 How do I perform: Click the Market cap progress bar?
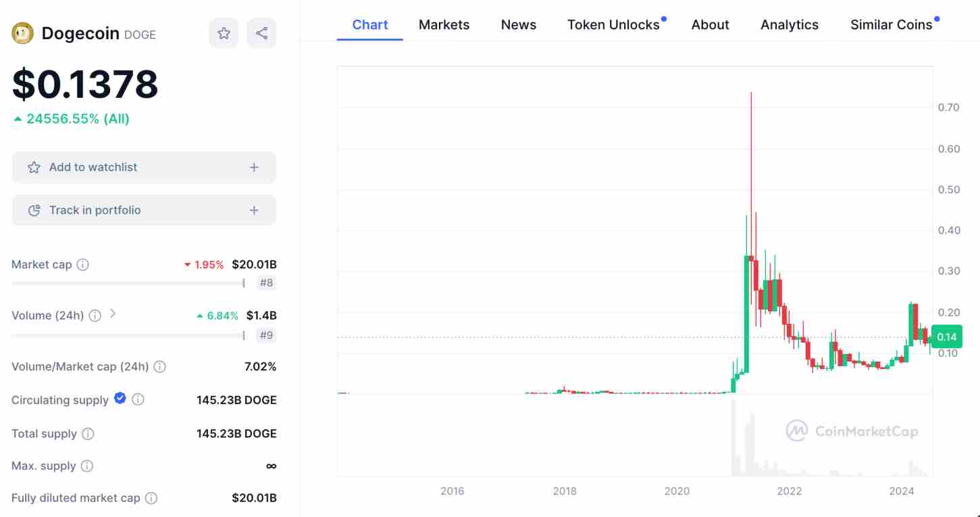(128, 283)
